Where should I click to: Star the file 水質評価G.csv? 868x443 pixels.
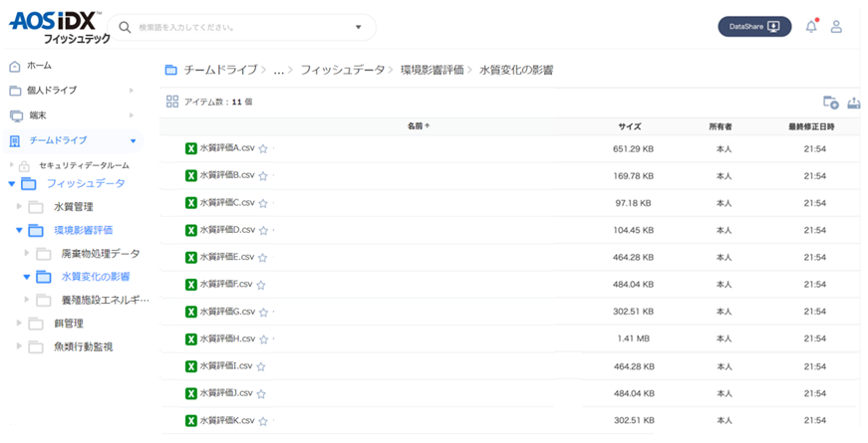point(263,312)
